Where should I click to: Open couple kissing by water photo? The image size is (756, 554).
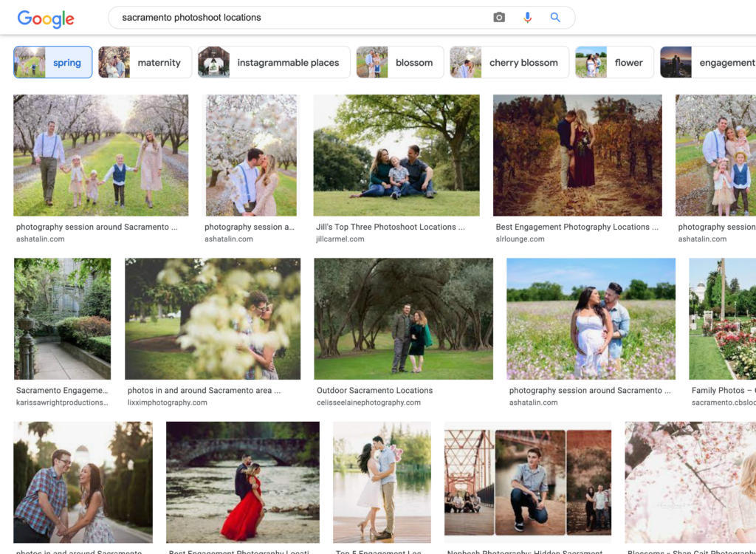point(382,482)
